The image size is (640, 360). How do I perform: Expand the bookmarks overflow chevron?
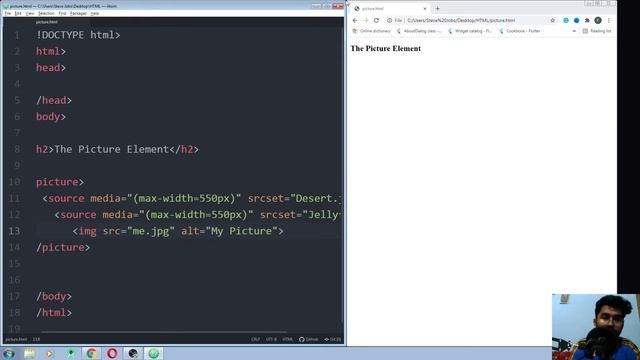click(574, 31)
